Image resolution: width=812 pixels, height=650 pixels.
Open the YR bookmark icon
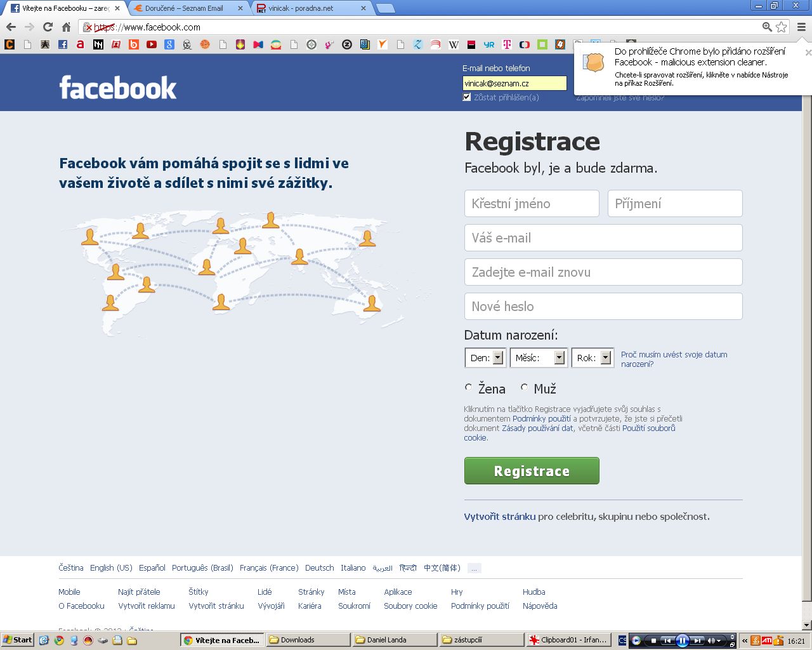coord(489,44)
